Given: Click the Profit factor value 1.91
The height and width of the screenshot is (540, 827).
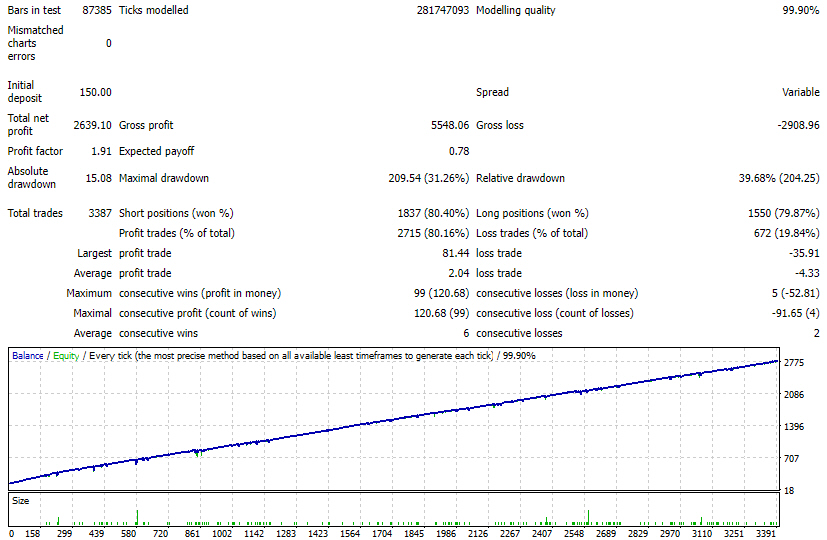Looking at the screenshot, I should pyautogui.click(x=101, y=151).
